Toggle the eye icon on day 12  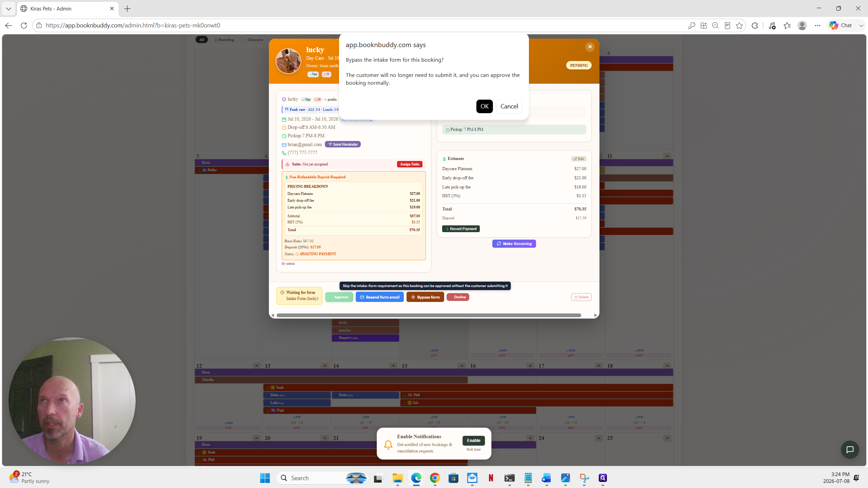pos(257,366)
